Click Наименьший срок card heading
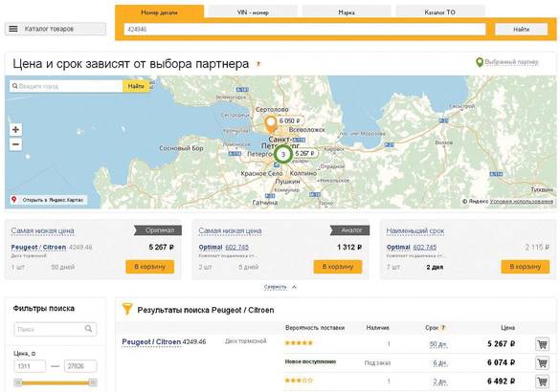This screenshot has width=560, height=392. point(415,230)
